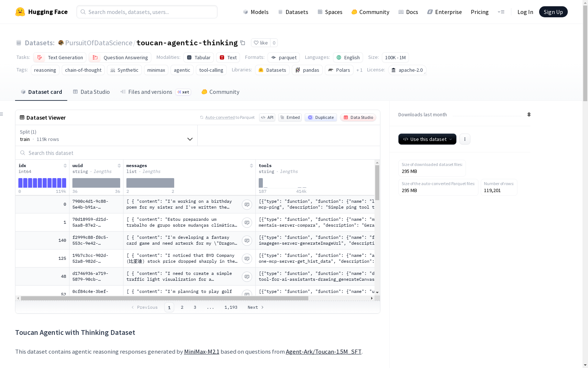Click the apache-2.0 license tag

407,70
